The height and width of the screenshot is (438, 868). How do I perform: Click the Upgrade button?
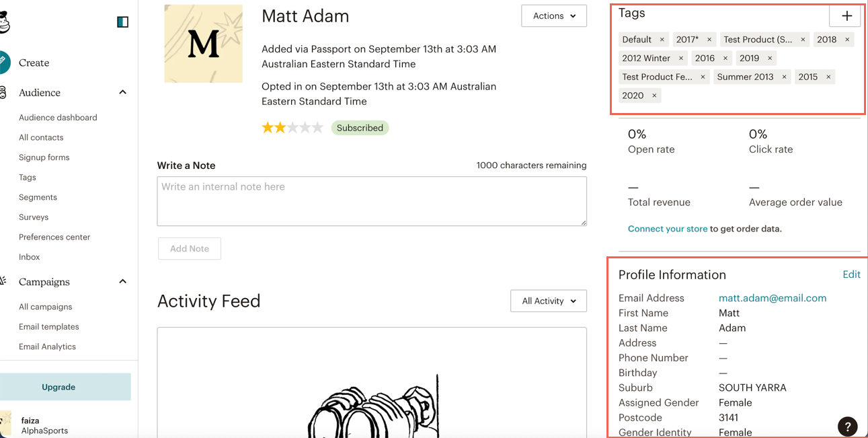[58, 387]
